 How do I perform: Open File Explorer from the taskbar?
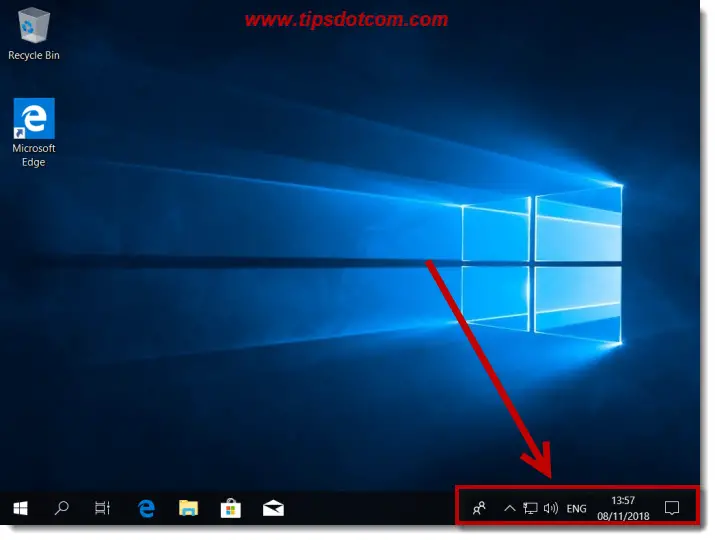pyautogui.click(x=188, y=508)
